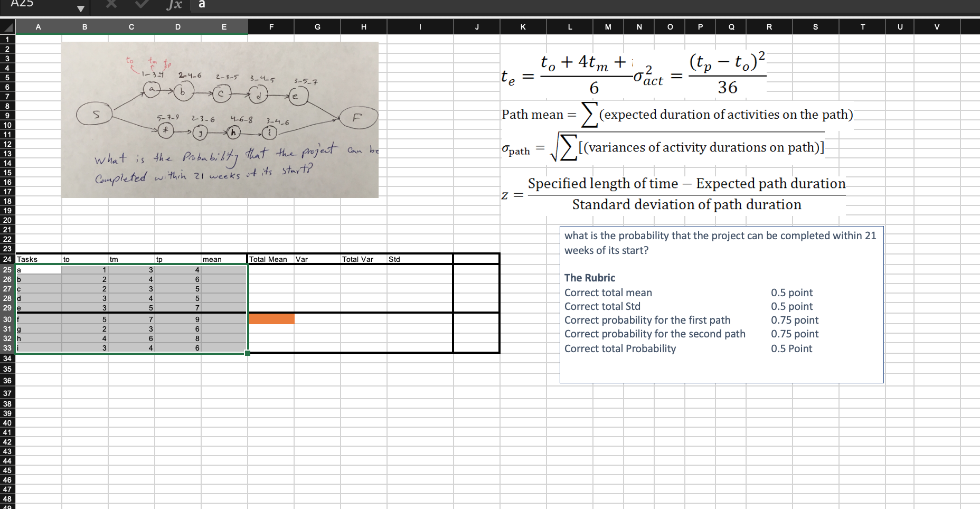
Task: Select row 24 header
Action: 8,259
